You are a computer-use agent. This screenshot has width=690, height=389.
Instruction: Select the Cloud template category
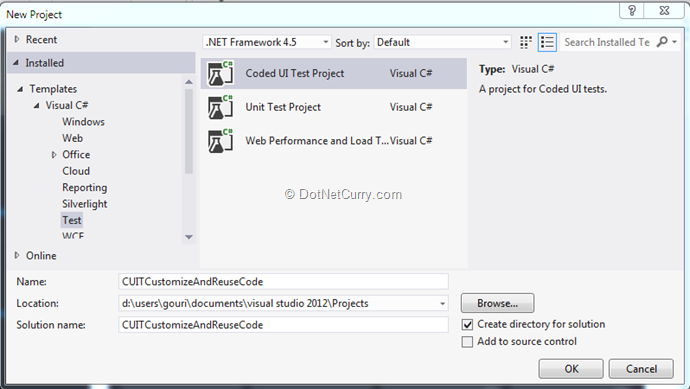coord(76,171)
